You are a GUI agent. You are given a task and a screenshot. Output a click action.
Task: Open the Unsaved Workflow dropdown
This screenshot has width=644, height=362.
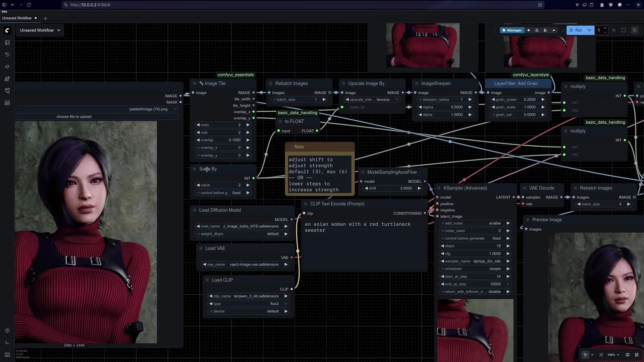(x=40, y=30)
